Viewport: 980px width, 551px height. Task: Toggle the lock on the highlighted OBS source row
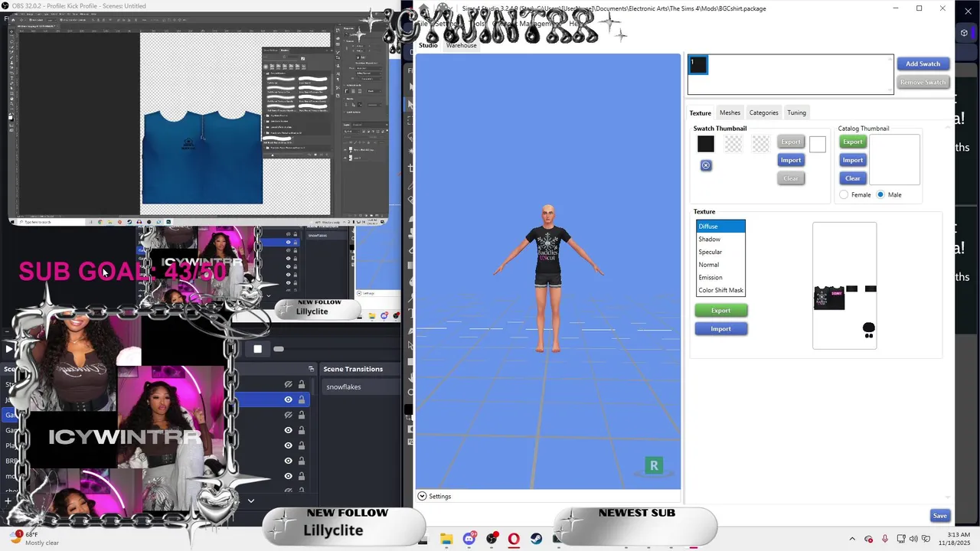tap(302, 399)
